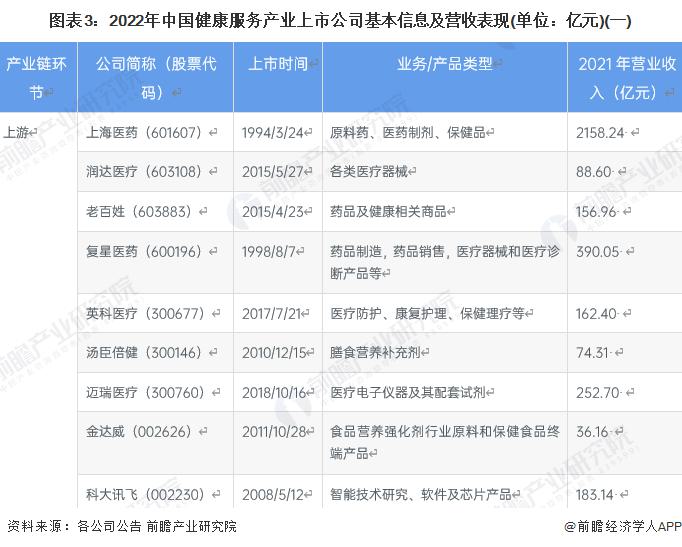682x547 pixels.
Task: Select the 英科医疗（300677）company cell
Action: tap(146, 313)
